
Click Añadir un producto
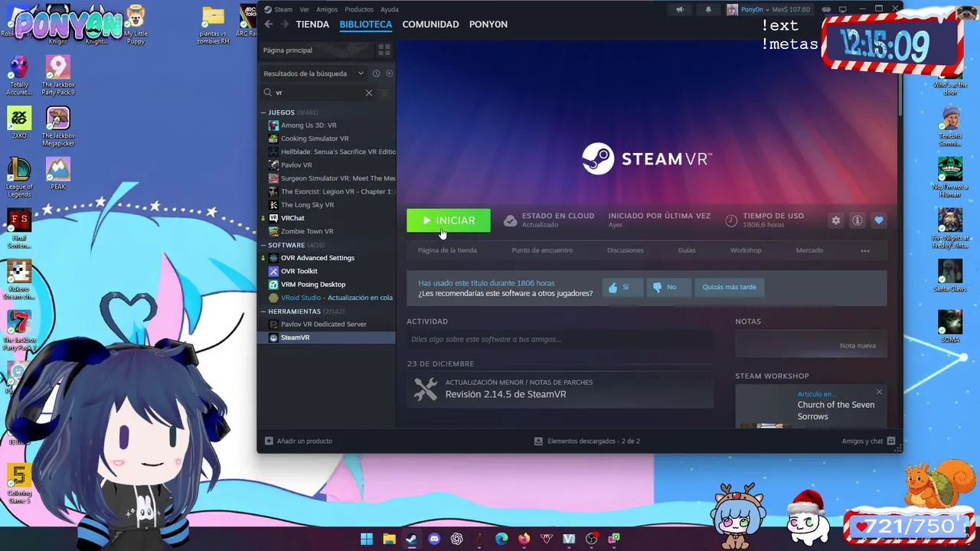tap(299, 441)
